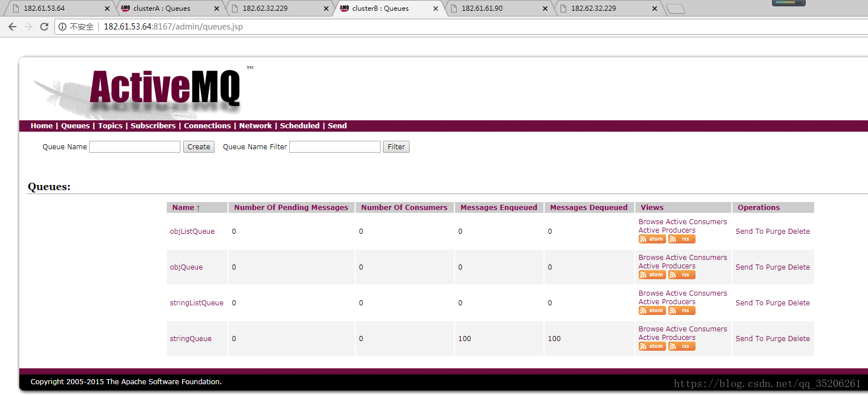Delete the stringQueue queue
The width and height of the screenshot is (868, 395).
click(x=799, y=339)
